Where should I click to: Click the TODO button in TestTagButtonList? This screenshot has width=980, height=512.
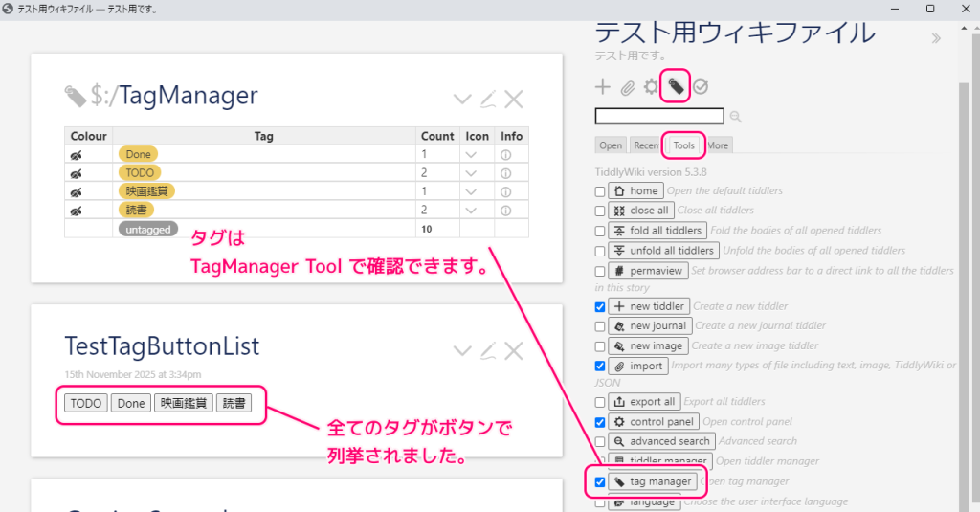(86, 403)
